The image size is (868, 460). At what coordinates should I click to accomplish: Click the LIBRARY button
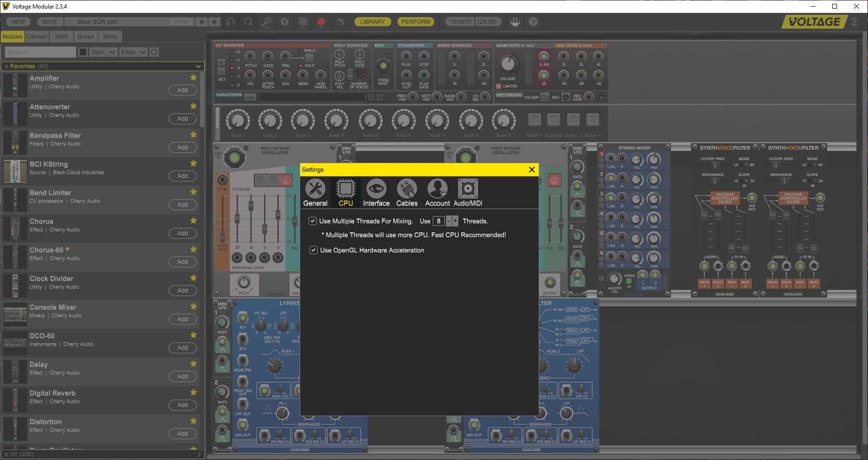click(x=373, y=22)
